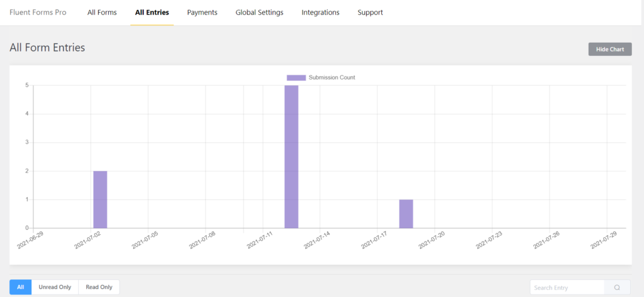Screen dimensions: 644x297
Task: Open the All Forms tab
Action: click(102, 13)
